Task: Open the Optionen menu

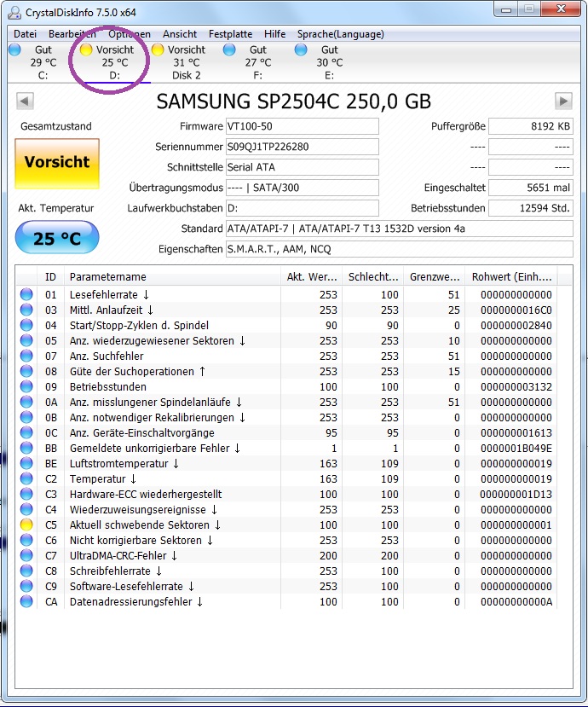Action: pos(130,34)
